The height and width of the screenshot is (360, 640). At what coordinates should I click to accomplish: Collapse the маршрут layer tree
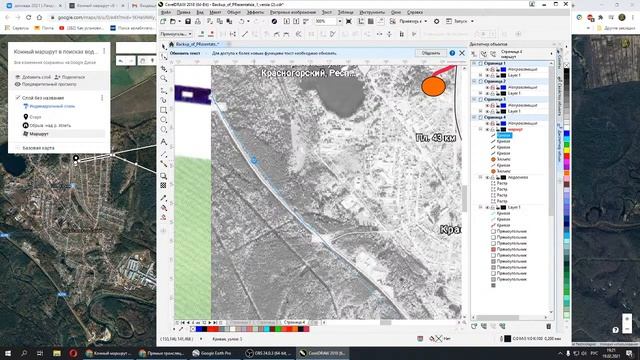tap(480, 129)
